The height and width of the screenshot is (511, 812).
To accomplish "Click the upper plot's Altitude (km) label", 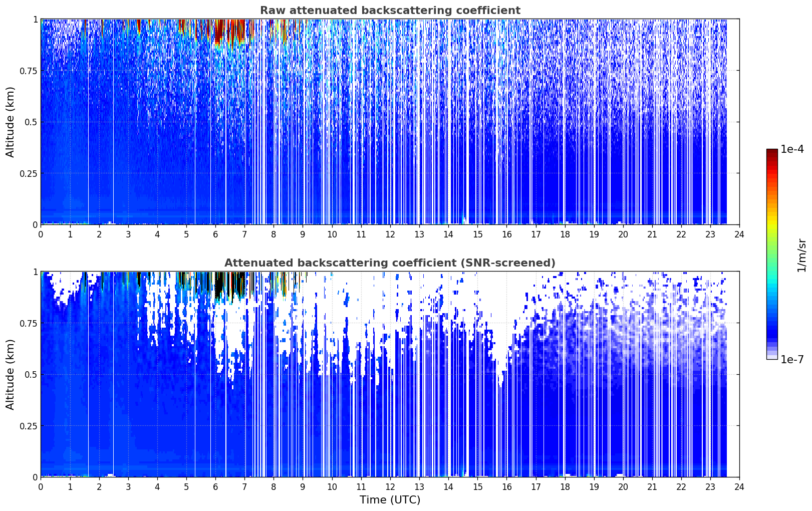I will point(11,122).
